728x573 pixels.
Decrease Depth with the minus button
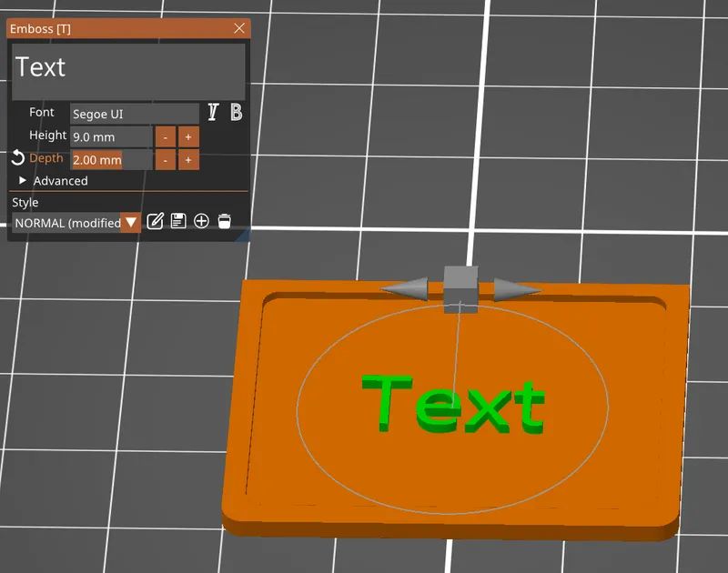(x=166, y=160)
